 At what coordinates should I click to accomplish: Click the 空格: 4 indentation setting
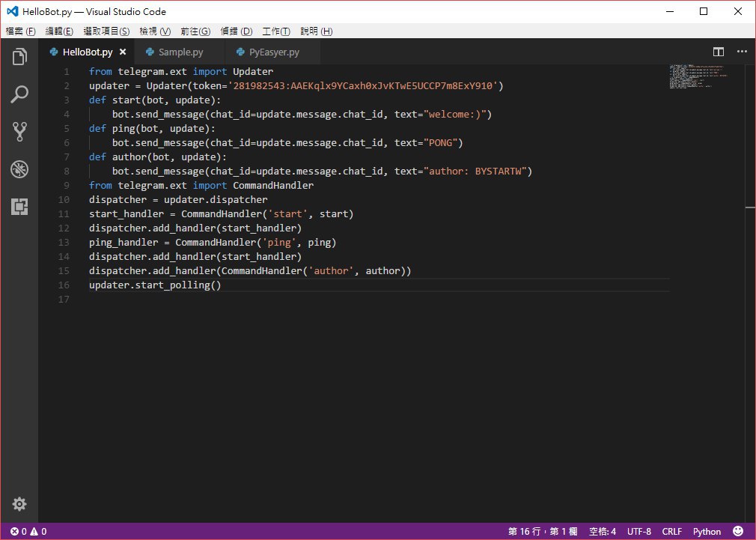coord(603,531)
